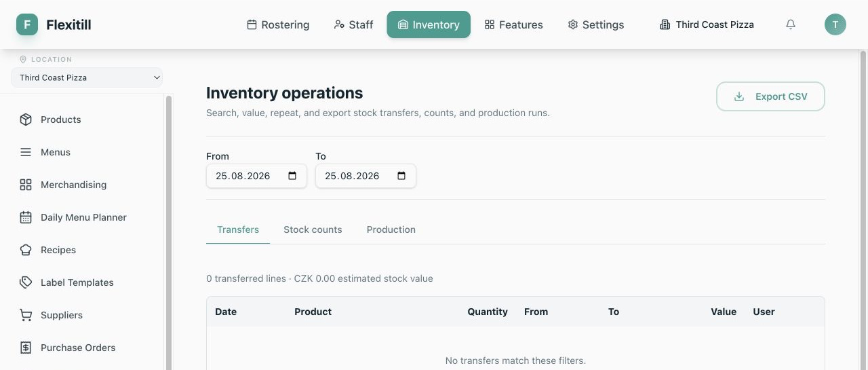Click the Value column header
868x370 pixels.
point(724,312)
